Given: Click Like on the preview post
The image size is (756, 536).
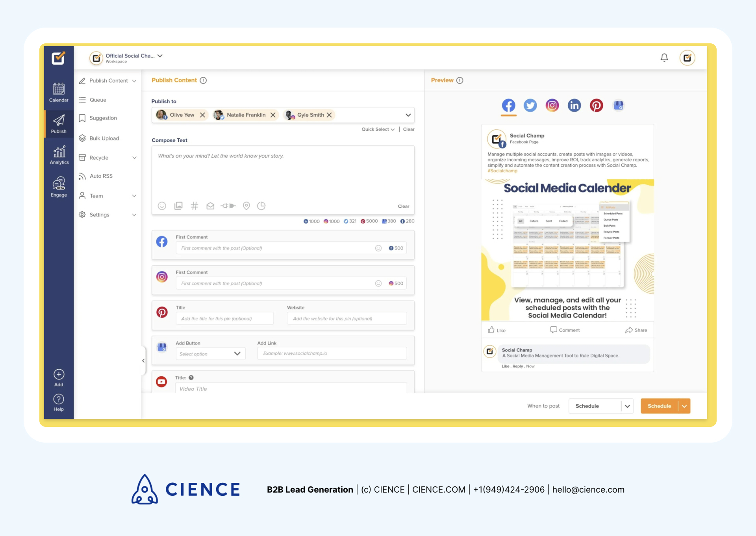Looking at the screenshot, I should (x=497, y=330).
